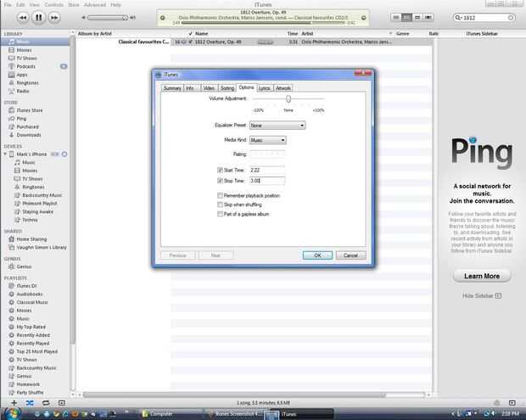Open Genius in the Genius section
The image size is (526, 420).
pyautogui.click(x=24, y=266)
